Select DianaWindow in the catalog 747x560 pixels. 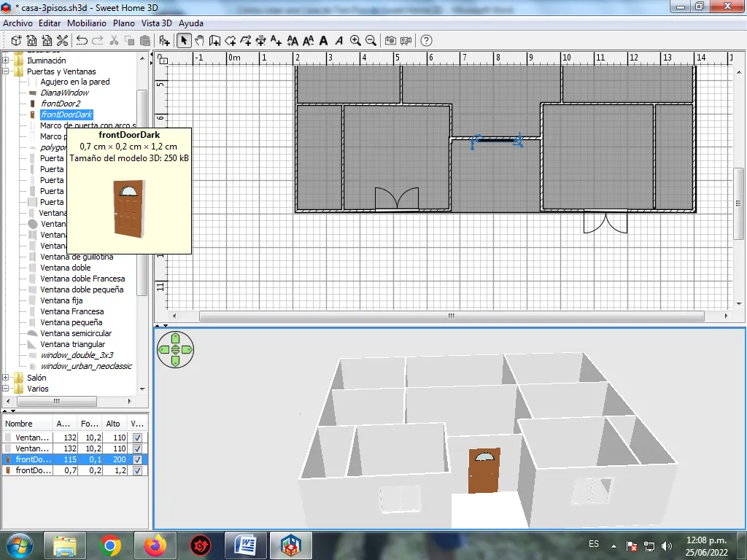point(64,93)
